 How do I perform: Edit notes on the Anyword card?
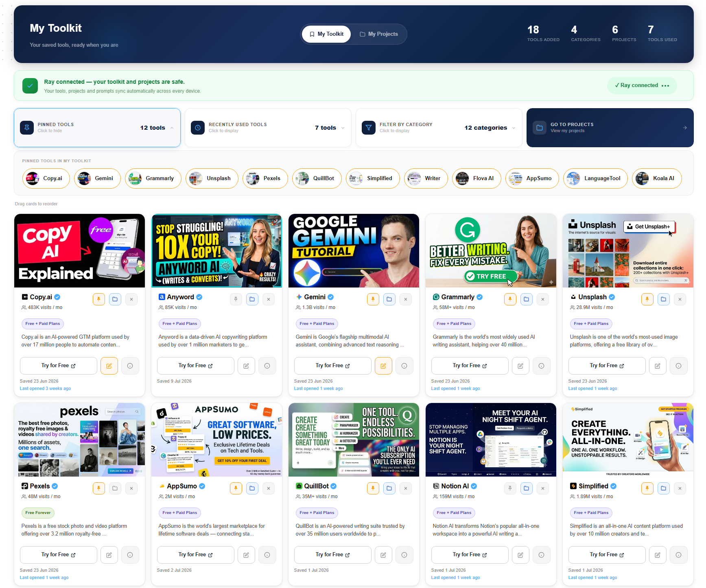coord(246,366)
